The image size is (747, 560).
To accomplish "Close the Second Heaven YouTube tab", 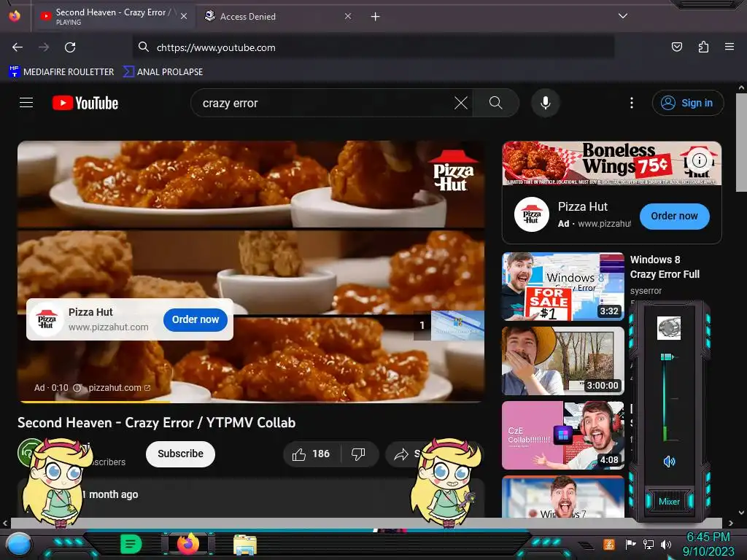I will 184,16.
